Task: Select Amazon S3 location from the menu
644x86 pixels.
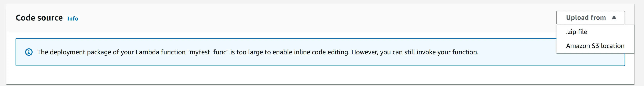Action: point(595,46)
